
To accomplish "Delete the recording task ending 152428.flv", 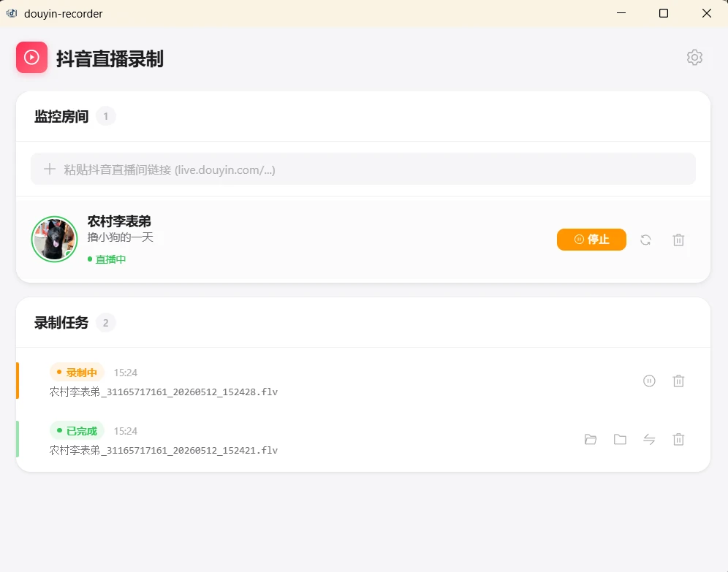I will 678,381.
